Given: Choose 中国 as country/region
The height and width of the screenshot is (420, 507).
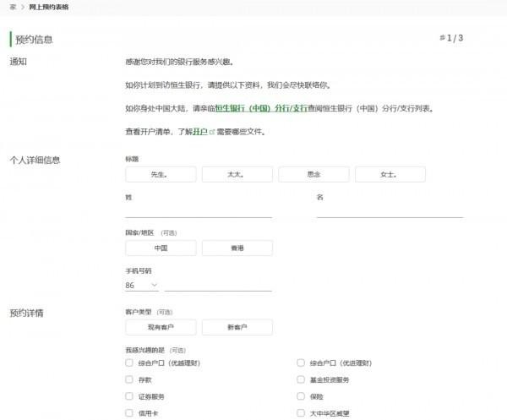Looking at the screenshot, I should pos(161,248).
